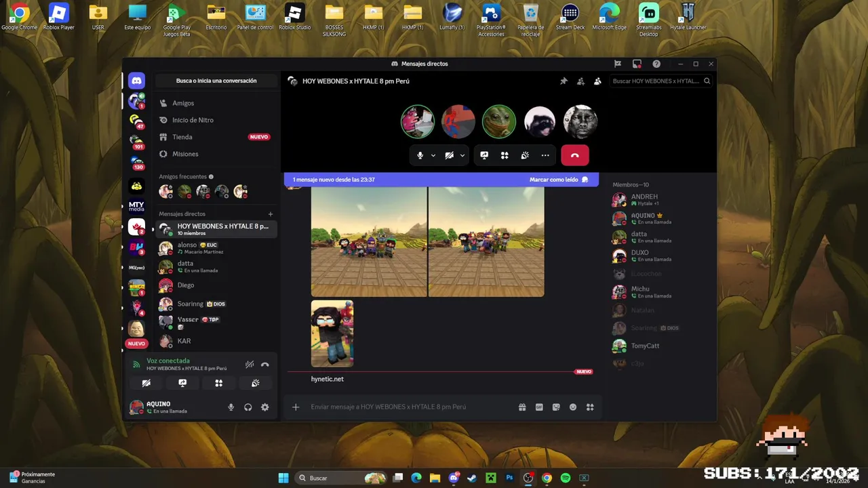Expand microphone input options arrow

433,155
